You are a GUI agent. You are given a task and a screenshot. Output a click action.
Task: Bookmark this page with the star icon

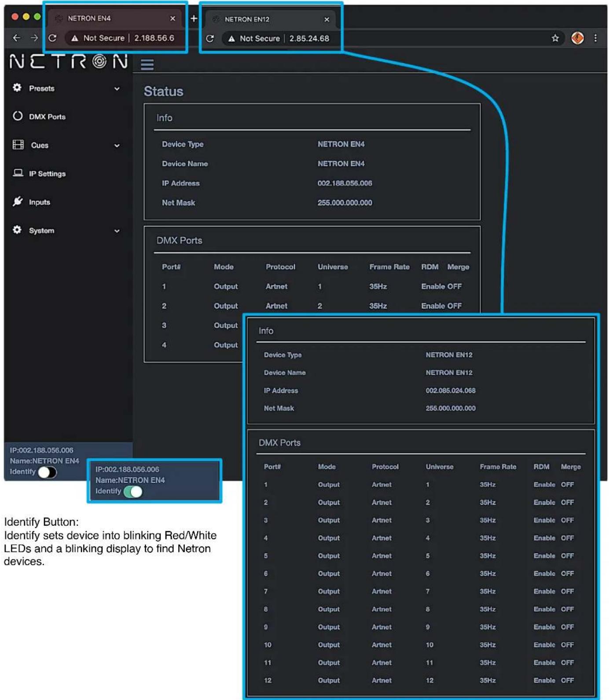point(555,38)
